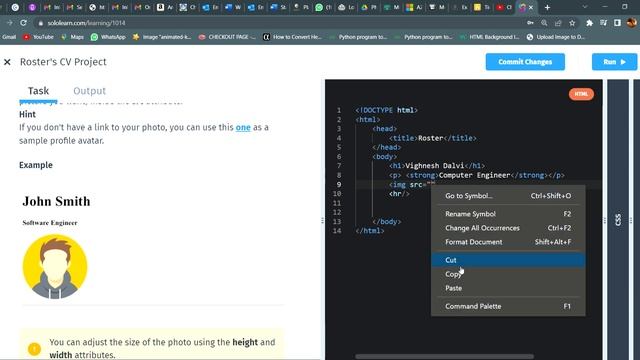Screen dimensions: 640x360
Task: Select Change All Occurrences menu entry
Action: (x=508, y=228)
